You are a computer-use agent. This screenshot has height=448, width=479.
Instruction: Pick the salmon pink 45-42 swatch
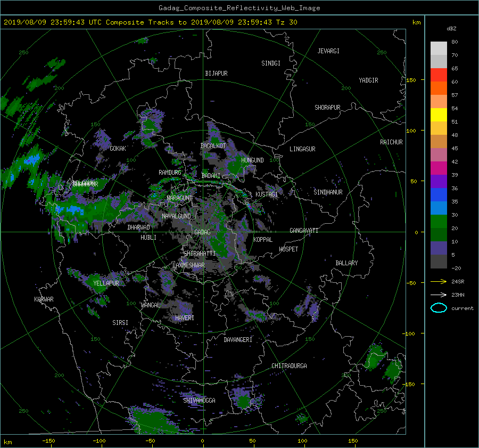coord(439,154)
